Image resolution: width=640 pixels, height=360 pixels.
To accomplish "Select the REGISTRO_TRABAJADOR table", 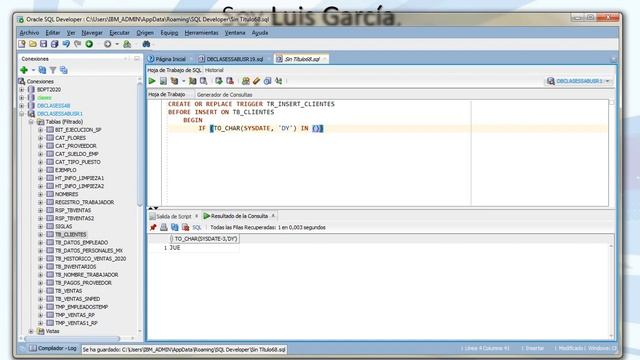I will [84, 202].
